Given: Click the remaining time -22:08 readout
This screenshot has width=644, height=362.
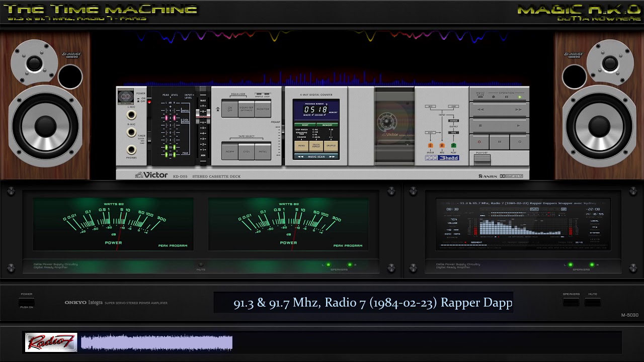Looking at the screenshot, I should pyautogui.click(x=593, y=209).
